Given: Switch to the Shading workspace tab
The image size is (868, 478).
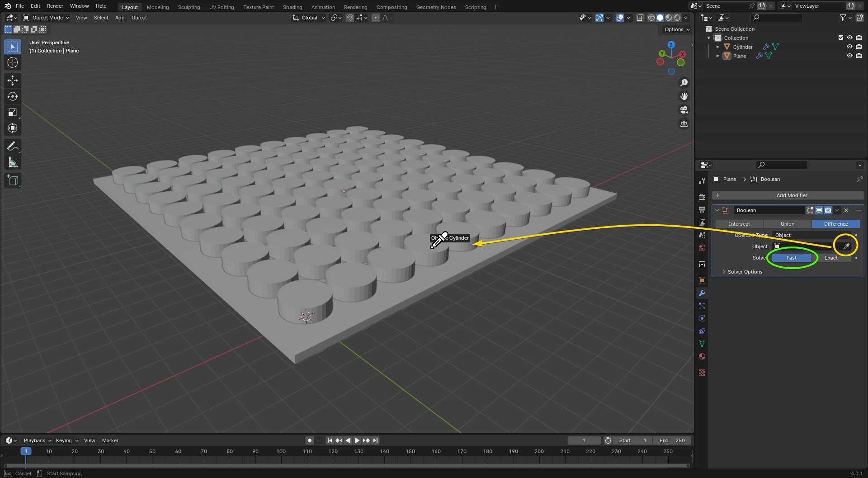Looking at the screenshot, I should click(x=292, y=7).
